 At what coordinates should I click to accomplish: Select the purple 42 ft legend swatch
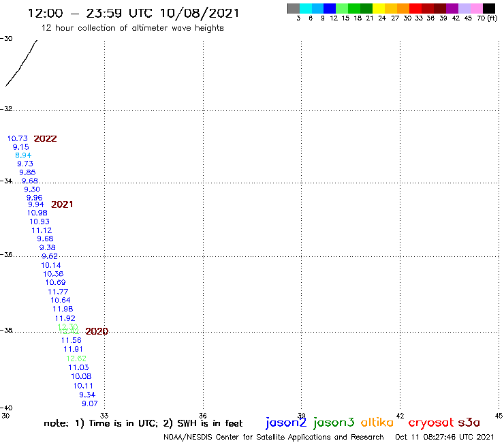[x=452, y=8]
